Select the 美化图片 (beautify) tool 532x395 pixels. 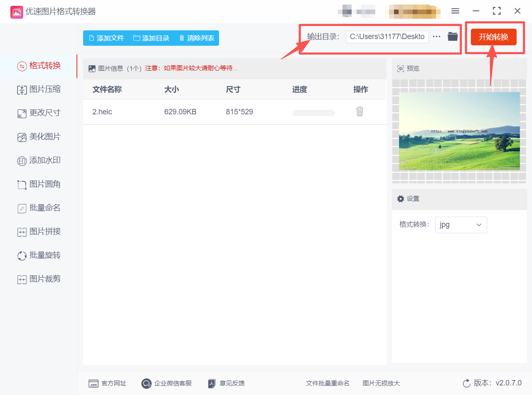coord(39,137)
